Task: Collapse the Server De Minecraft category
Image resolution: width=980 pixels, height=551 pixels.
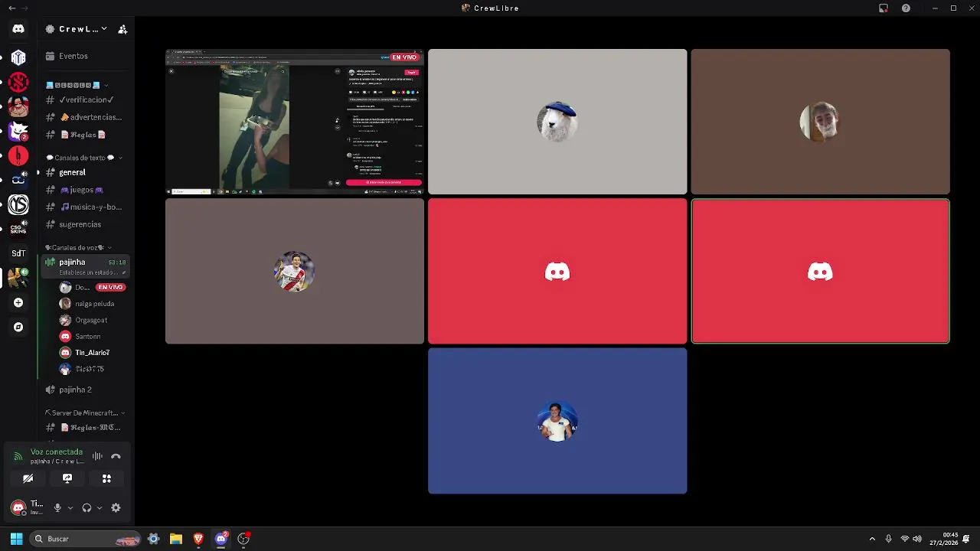Action: (x=86, y=412)
